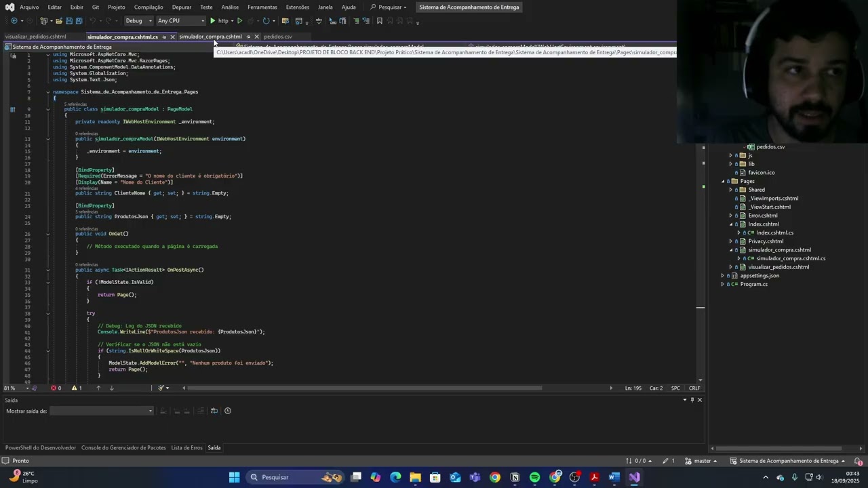Expand the Shared folder
Image resolution: width=868 pixels, height=488 pixels.
coord(731,190)
